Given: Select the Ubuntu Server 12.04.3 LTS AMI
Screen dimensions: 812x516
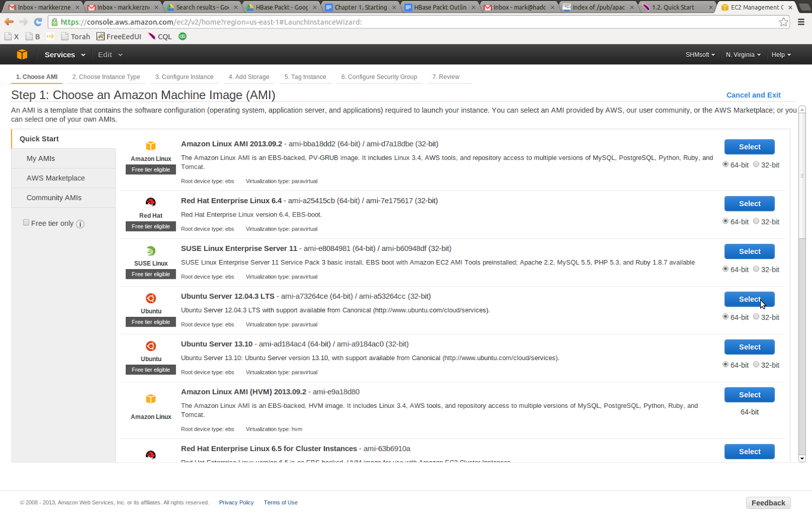Looking at the screenshot, I should 749,299.
